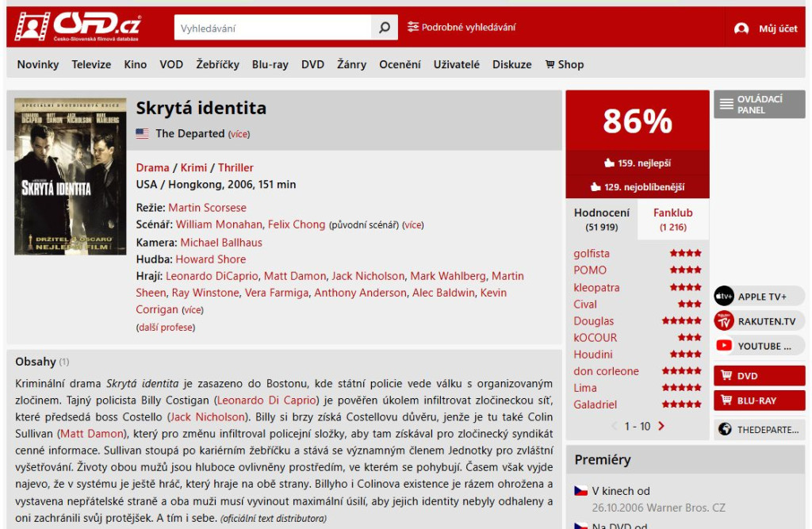Open the Žebříčky menu
Viewport: 812px width, 529px height.
pyautogui.click(x=217, y=64)
